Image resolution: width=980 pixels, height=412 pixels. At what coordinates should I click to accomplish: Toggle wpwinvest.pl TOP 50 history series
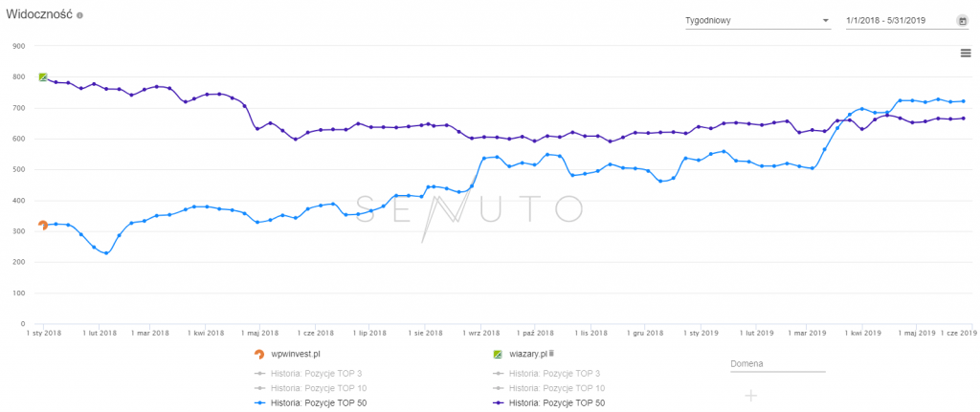[x=312, y=402]
